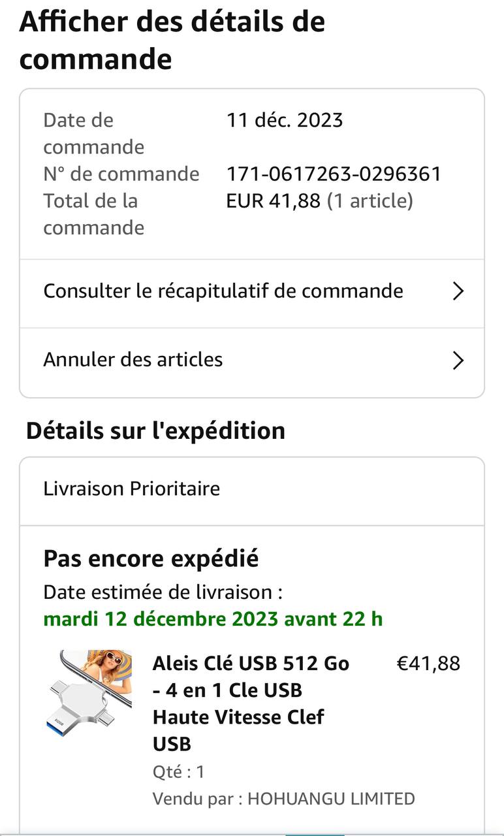Click the N° de commande label

121,174
